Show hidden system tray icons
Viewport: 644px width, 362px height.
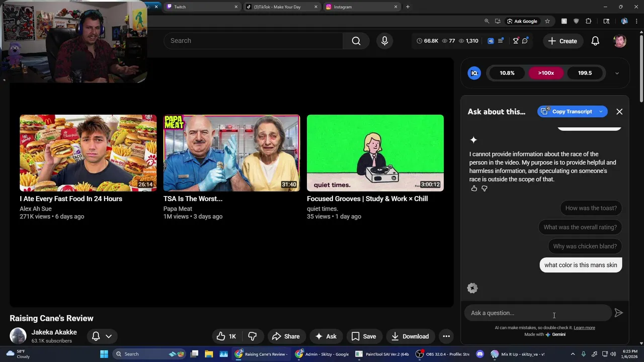click(573, 354)
